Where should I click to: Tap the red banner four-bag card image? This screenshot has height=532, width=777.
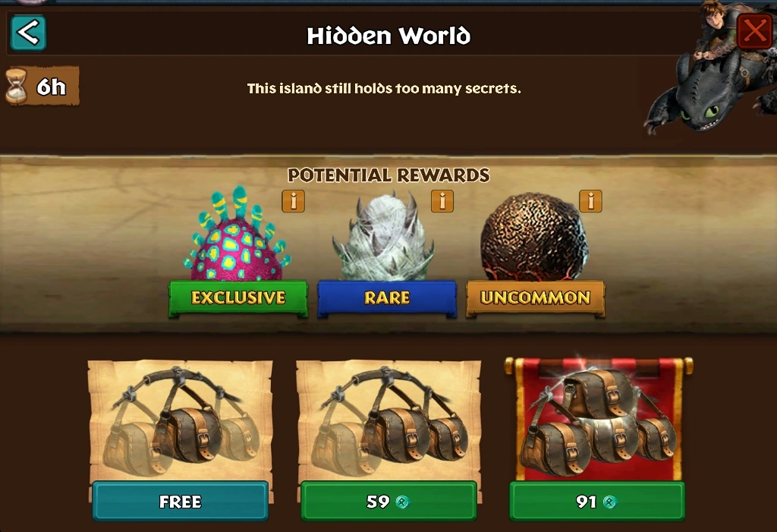pyautogui.click(x=598, y=419)
